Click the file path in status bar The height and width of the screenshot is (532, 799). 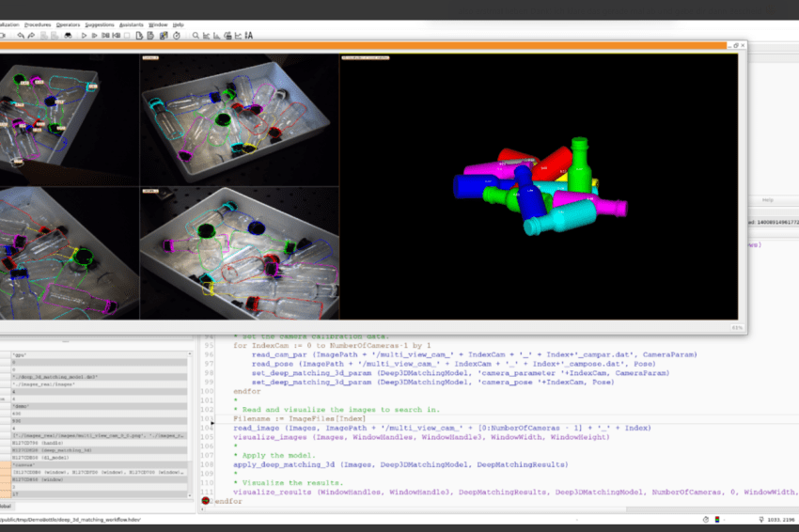point(70,520)
